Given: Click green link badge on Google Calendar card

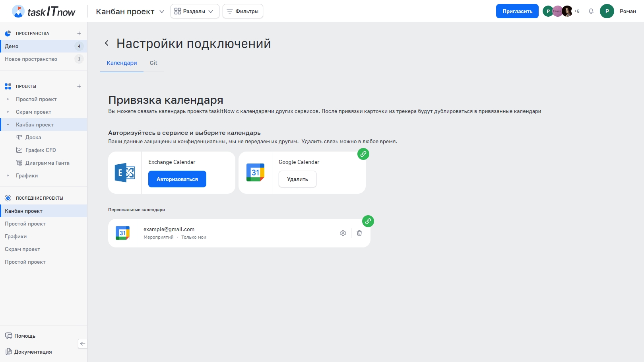Looking at the screenshot, I should [x=363, y=154].
